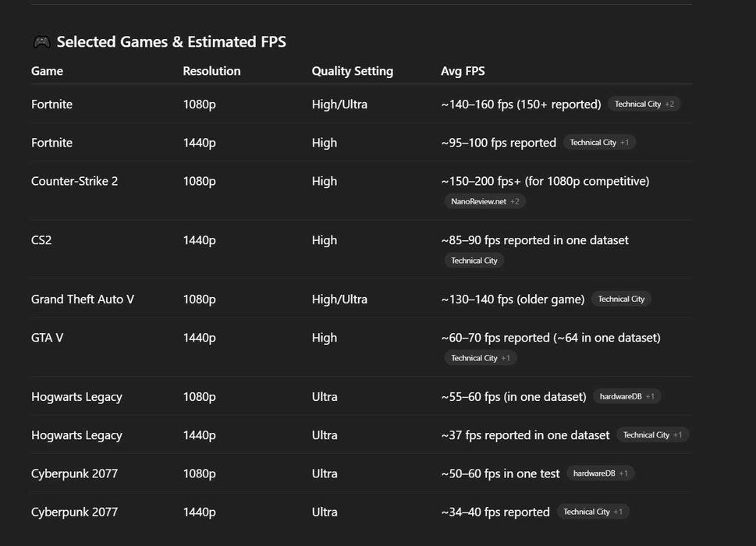
Task: Click hardwareDB source for Hogwarts Legacy 1080p
Action: pos(620,396)
